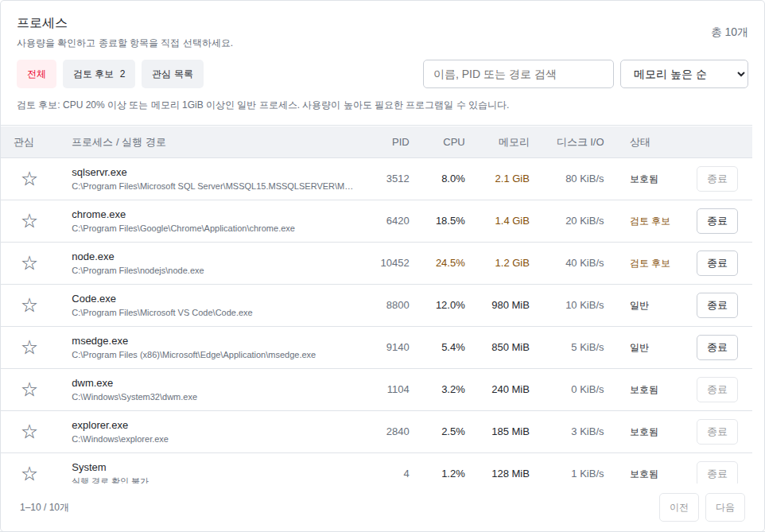Click the chrome.exe path C:\Program Files\Google
Image resolution: width=765 pixels, height=532 pixels.
click(183, 228)
